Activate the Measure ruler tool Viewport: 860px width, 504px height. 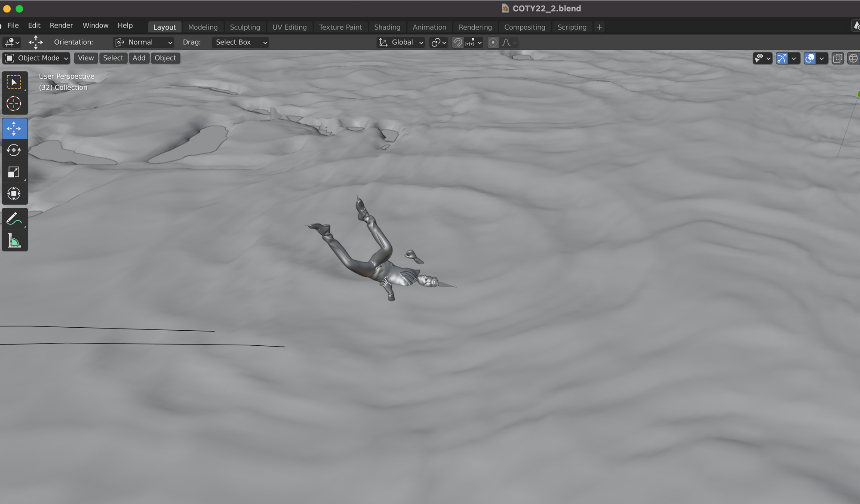[x=14, y=241]
